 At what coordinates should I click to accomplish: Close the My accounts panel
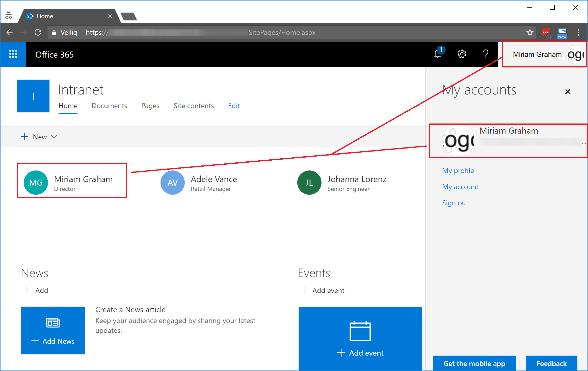coord(568,91)
